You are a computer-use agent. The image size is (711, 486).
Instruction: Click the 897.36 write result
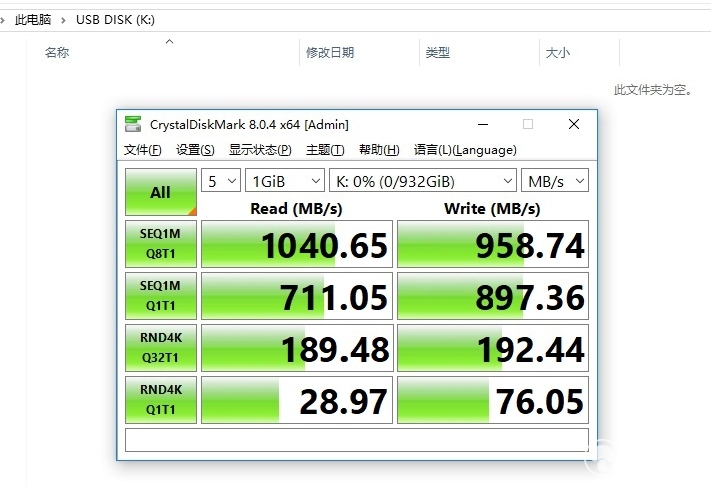tap(493, 296)
